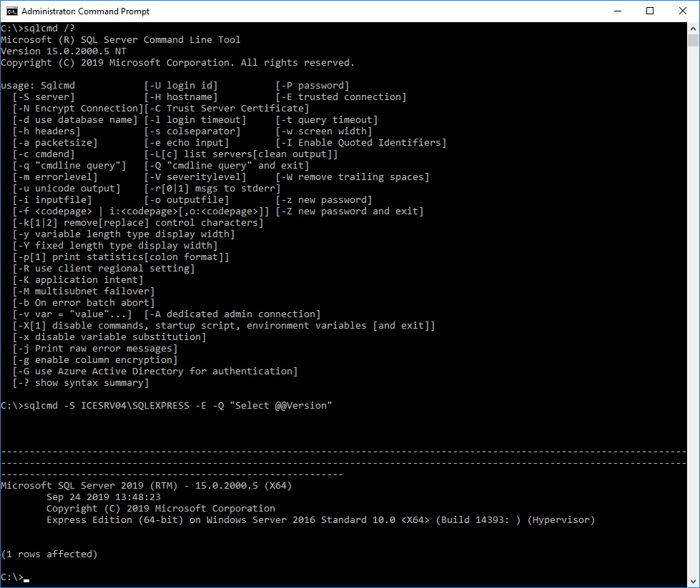Click the "[-W remove trailing spaces]" option
This screenshot has width=700, height=588.
click(353, 177)
